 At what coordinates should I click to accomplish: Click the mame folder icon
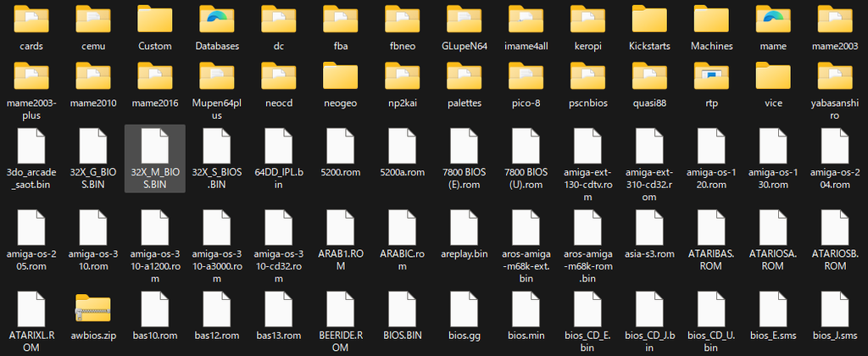click(773, 19)
